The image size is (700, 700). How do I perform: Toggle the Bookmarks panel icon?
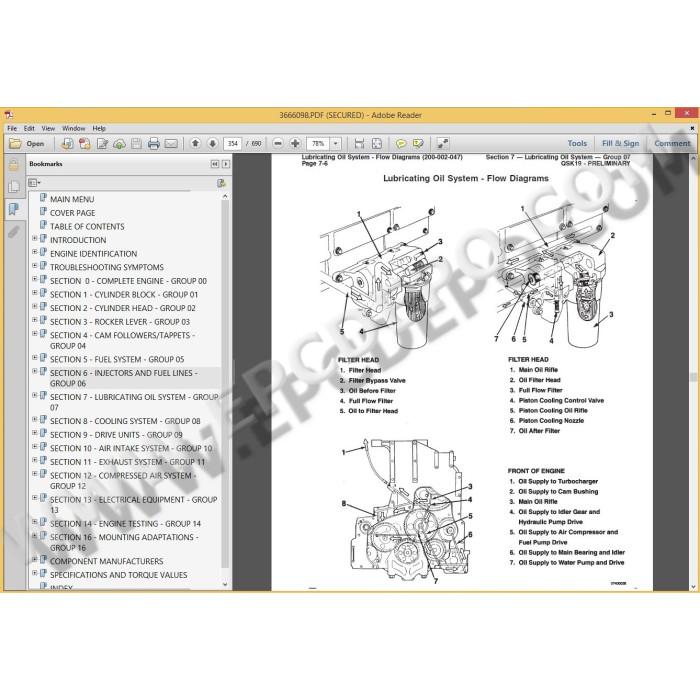[13, 208]
